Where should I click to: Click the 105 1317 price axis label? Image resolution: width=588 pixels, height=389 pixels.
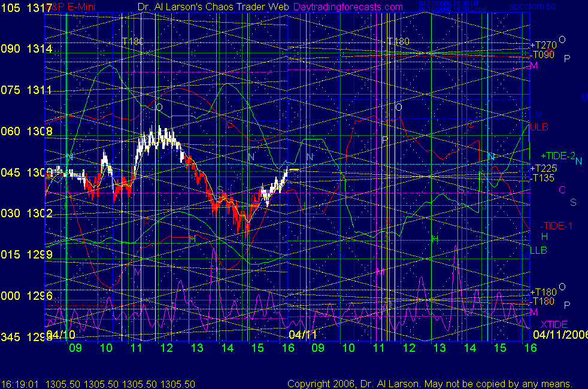pyautogui.click(x=26, y=8)
